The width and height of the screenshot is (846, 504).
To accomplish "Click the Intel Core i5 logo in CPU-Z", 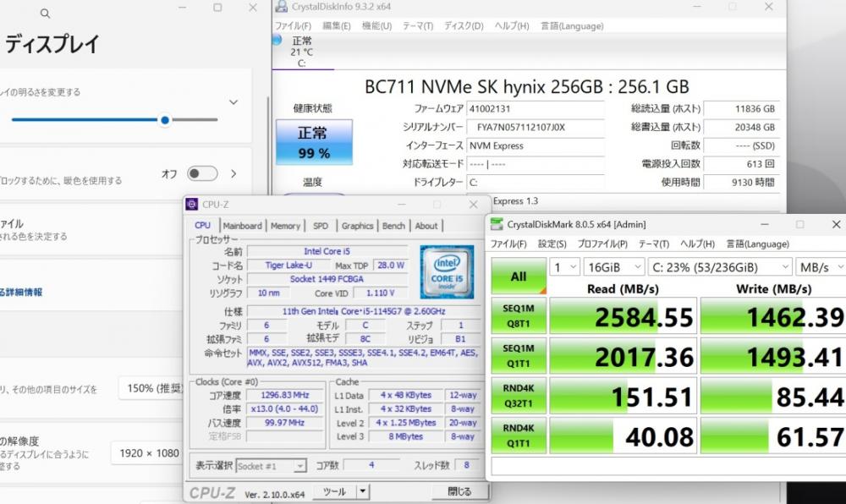I will tap(447, 271).
